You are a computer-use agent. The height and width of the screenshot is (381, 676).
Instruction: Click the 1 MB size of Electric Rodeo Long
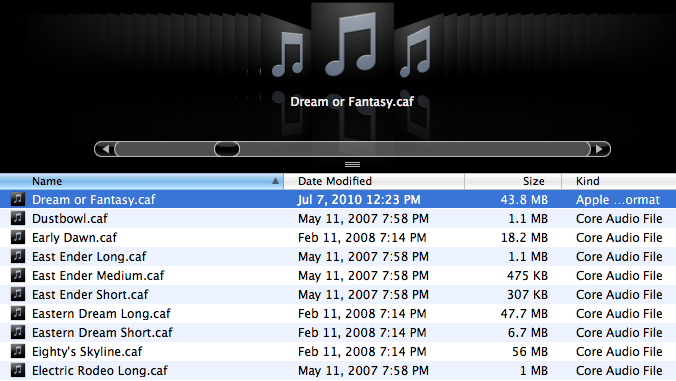534,370
